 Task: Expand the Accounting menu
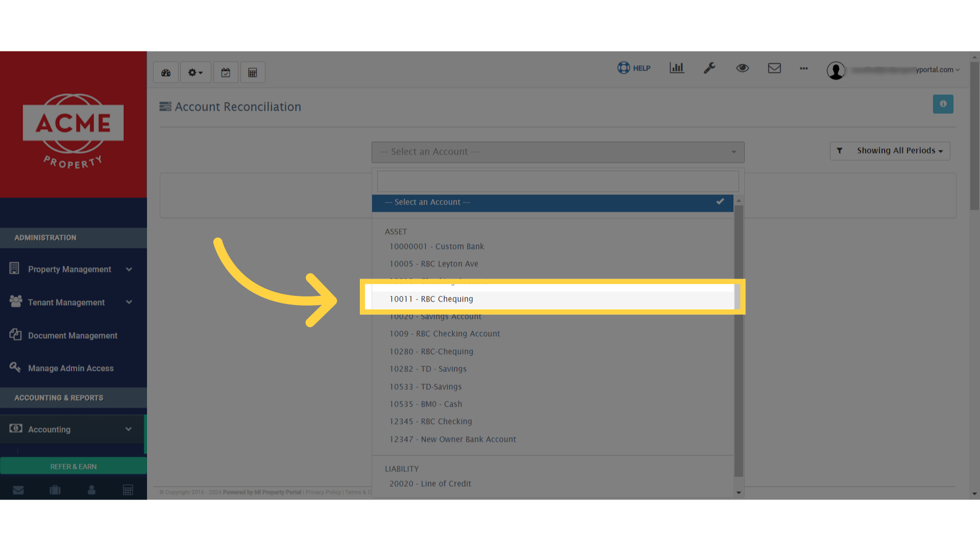coord(72,429)
